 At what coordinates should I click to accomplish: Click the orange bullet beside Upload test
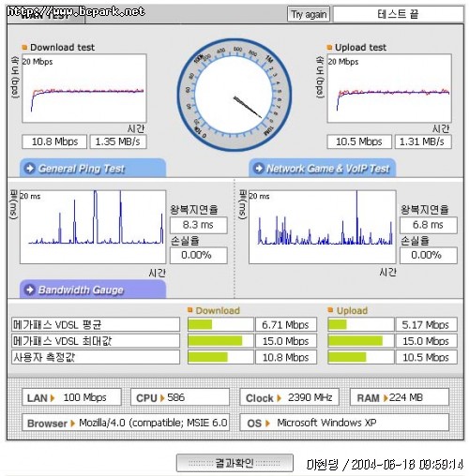(329, 48)
